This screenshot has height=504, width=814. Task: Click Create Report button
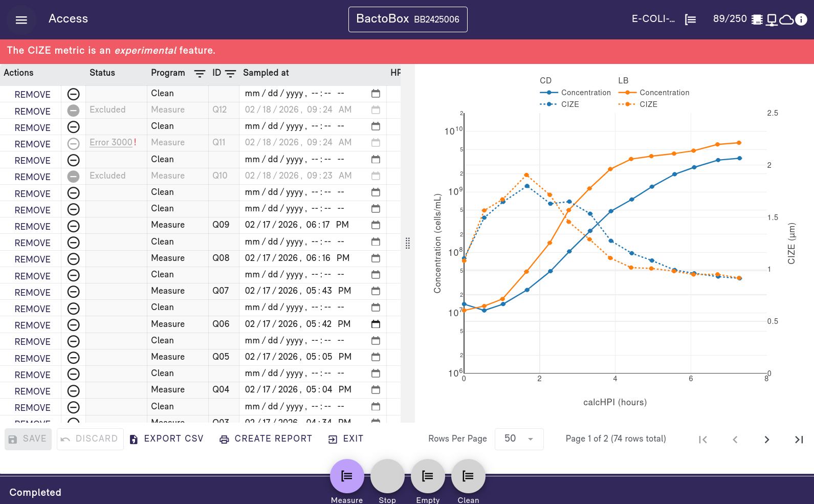(266, 439)
